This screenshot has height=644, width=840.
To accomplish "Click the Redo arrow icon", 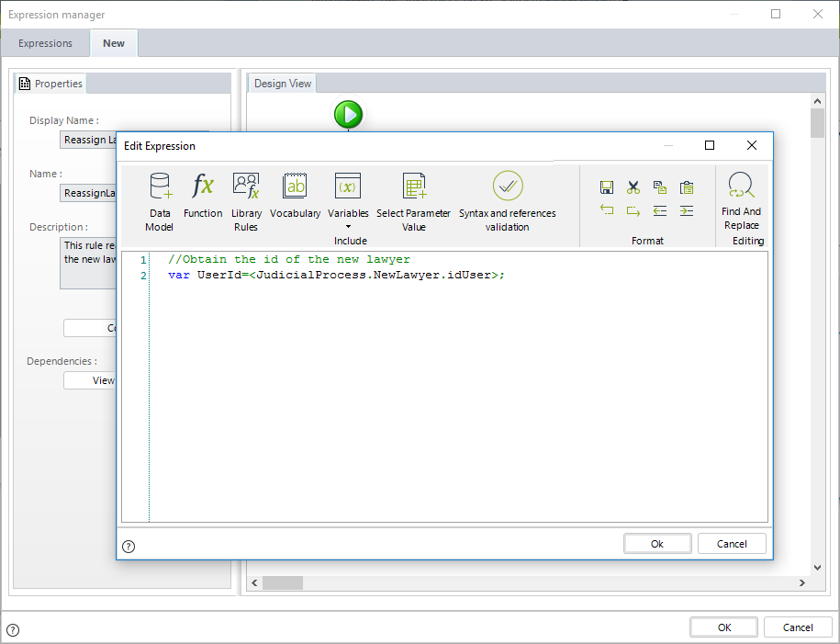I will tap(633, 210).
